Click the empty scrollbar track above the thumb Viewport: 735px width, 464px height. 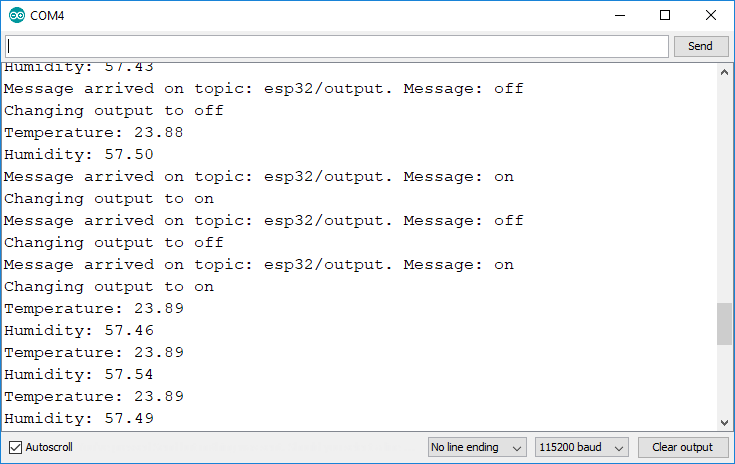pos(725,190)
